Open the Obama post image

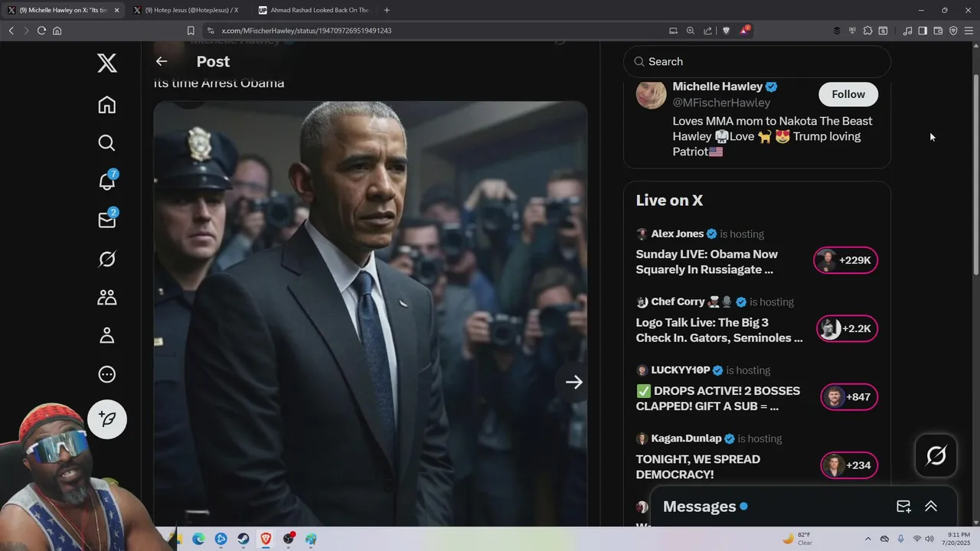371,314
